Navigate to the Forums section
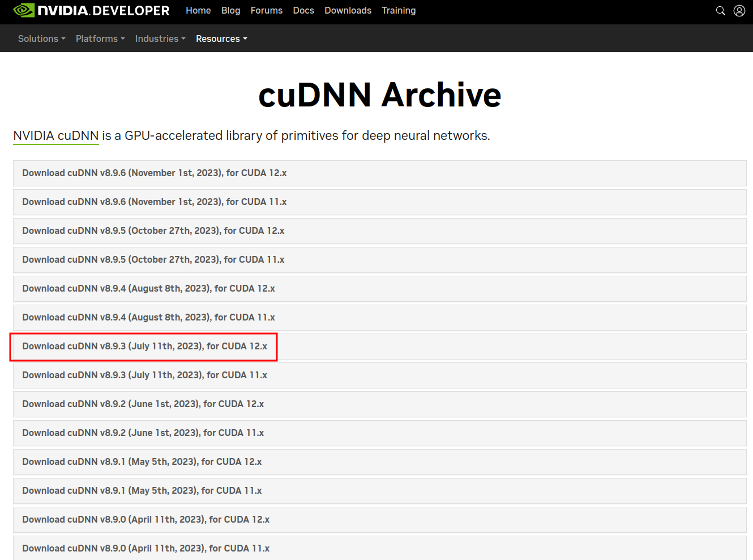This screenshot has width=753, height=560. pos(266,10)
